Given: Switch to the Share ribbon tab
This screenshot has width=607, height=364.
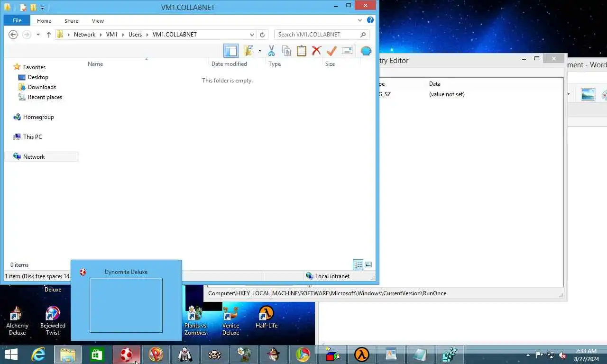Looking at the screenshot, I should coord(72,20).
